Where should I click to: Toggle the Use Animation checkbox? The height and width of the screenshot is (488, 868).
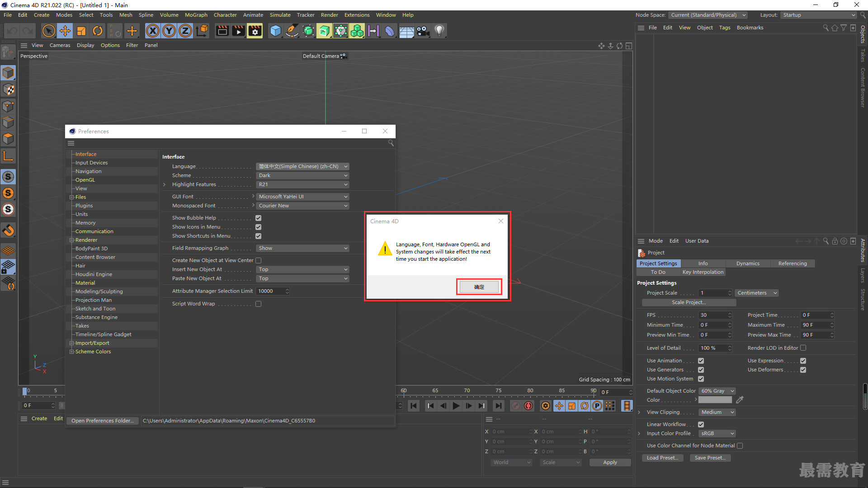pyautogui.click(x=701, y=361)
